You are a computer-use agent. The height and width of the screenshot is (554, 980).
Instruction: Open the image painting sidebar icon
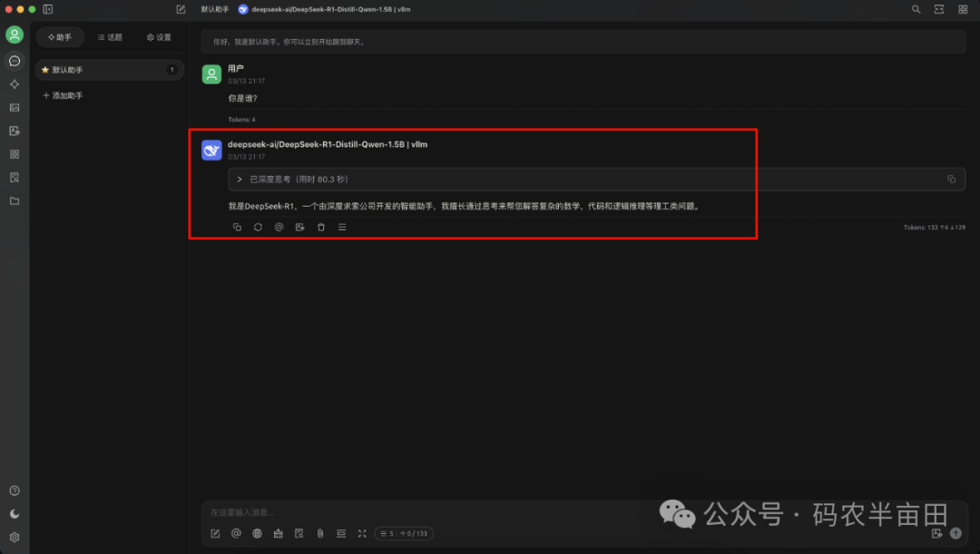(x=15, y=107)
